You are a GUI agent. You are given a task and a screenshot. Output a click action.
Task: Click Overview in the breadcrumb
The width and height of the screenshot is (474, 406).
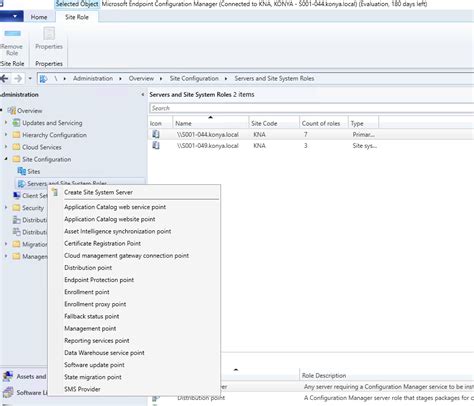pos(141,78)
